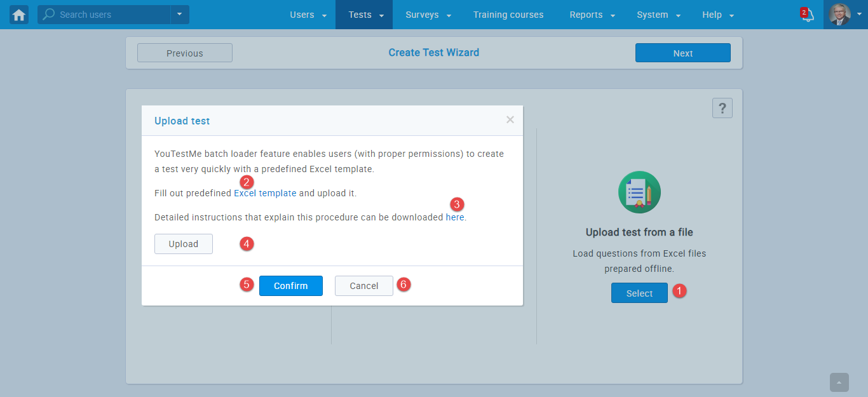Close the Upload test dialog
Image resolution: width=868 pixels, height=397 pixels.
pyautogui.click(x=510, y=119)
